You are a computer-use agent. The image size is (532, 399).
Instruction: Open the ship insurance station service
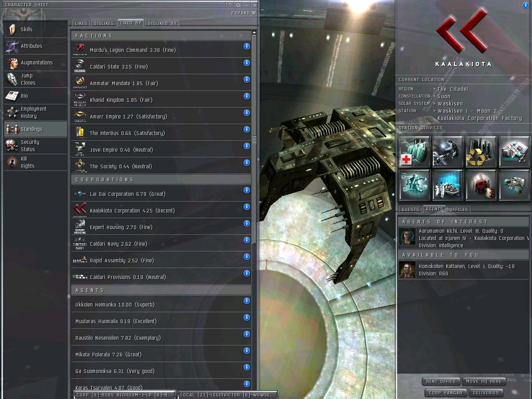pos(514,185)
